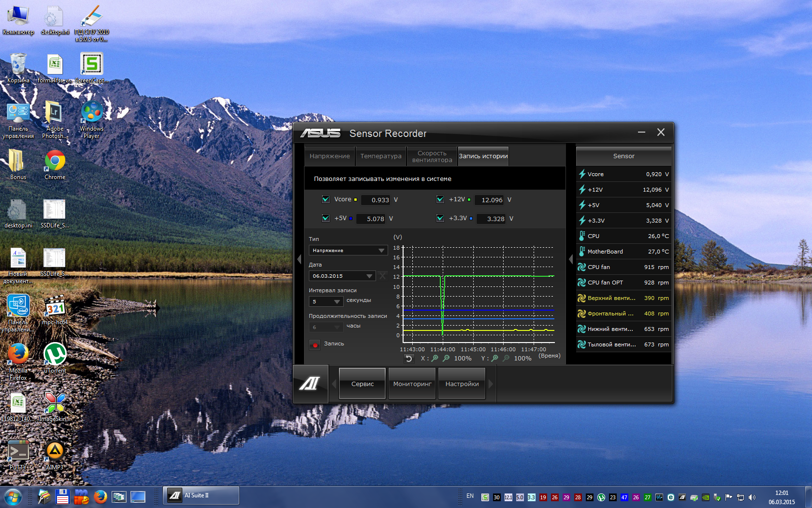812x508 pixels.
Task: Click the Мониторинг button
Action: click(x=412, y=384)
